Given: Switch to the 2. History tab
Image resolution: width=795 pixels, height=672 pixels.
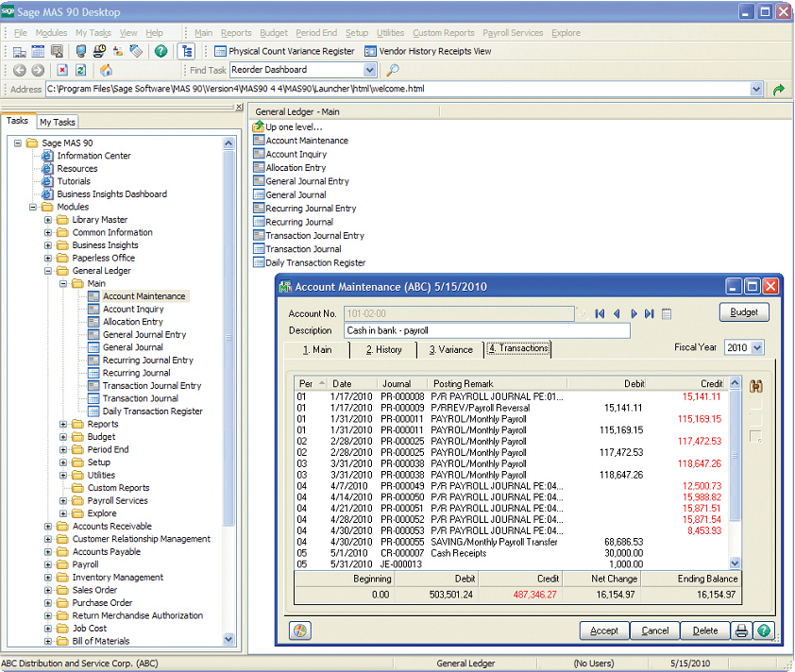Looking at the screenshot, I should click(x=384, y=349).
